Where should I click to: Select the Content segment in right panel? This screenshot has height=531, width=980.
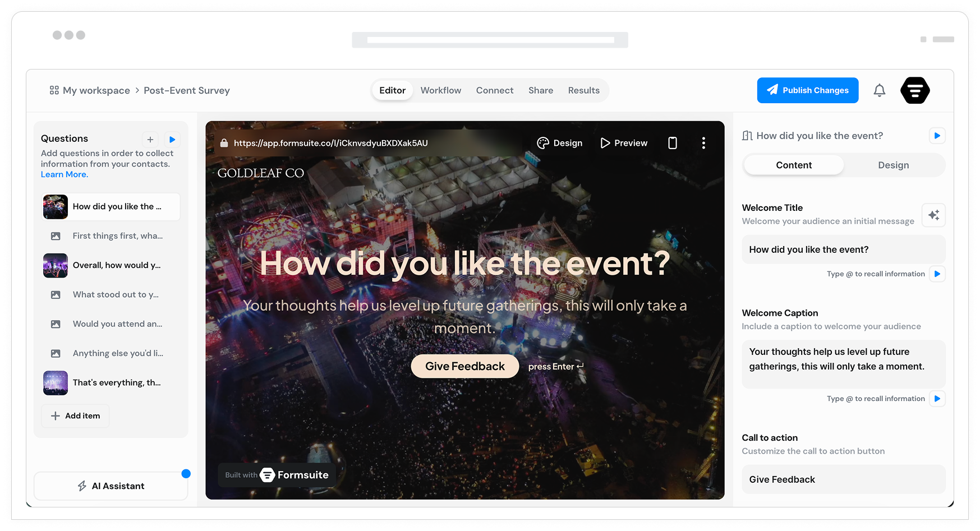[x=793, y=165]
